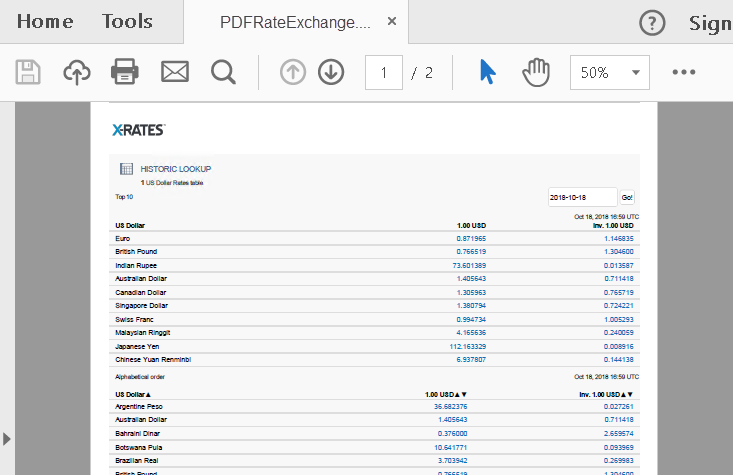Click the Swiss Franc rate 0.994734

tap(471, 320)
